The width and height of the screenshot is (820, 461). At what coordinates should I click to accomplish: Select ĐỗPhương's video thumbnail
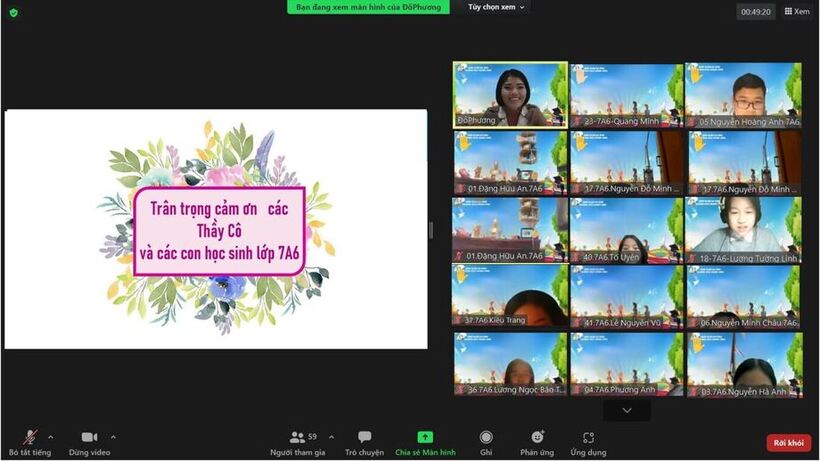pos(510,95)
